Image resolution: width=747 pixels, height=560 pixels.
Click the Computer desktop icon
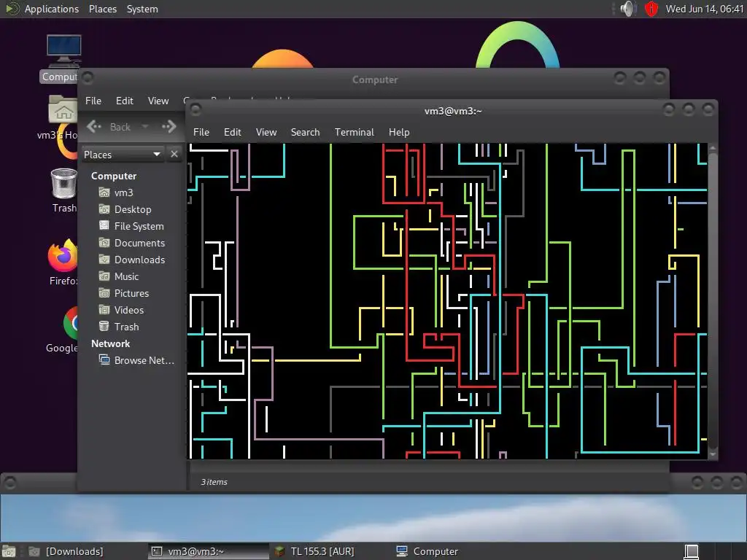tap(64, 52)
